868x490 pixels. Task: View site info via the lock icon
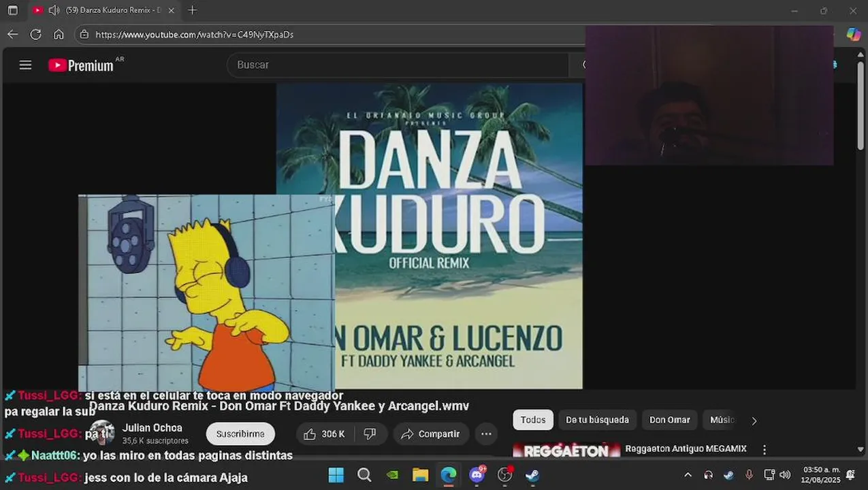pos(84,34)
